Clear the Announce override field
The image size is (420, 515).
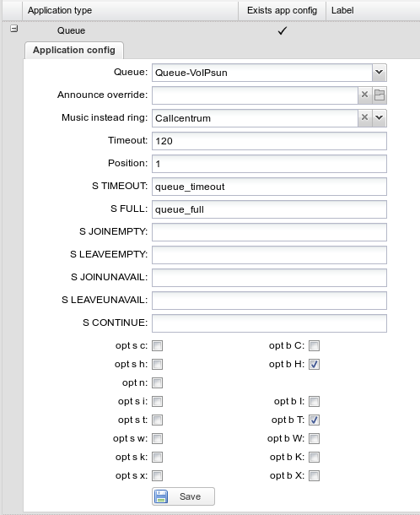[364, 95]
